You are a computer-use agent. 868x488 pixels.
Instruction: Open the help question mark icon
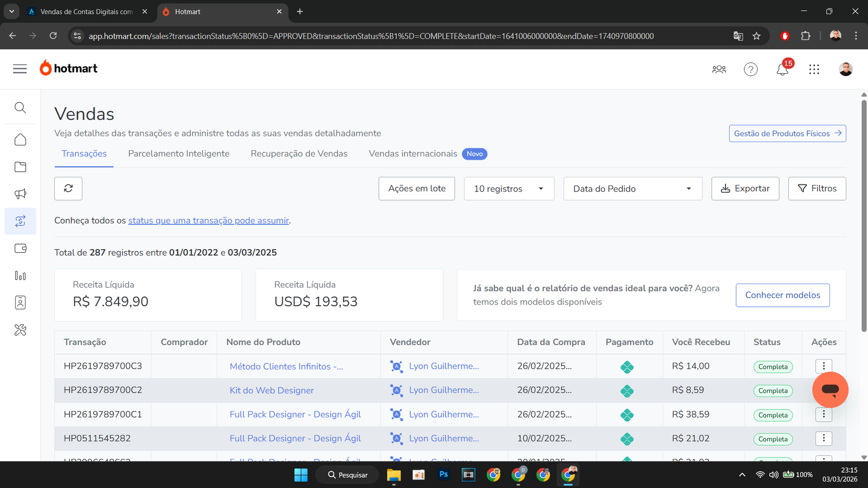click(x=751, y=69)
